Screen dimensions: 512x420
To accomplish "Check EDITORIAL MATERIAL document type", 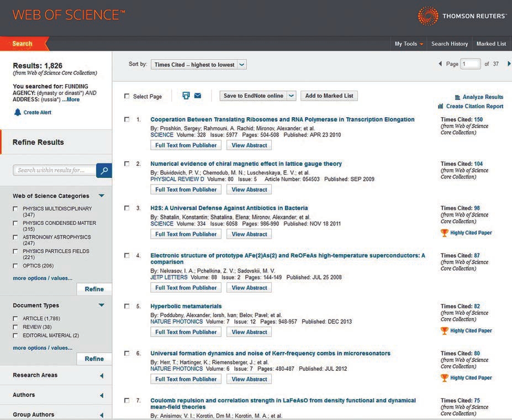I will click(x=15, y=335).
